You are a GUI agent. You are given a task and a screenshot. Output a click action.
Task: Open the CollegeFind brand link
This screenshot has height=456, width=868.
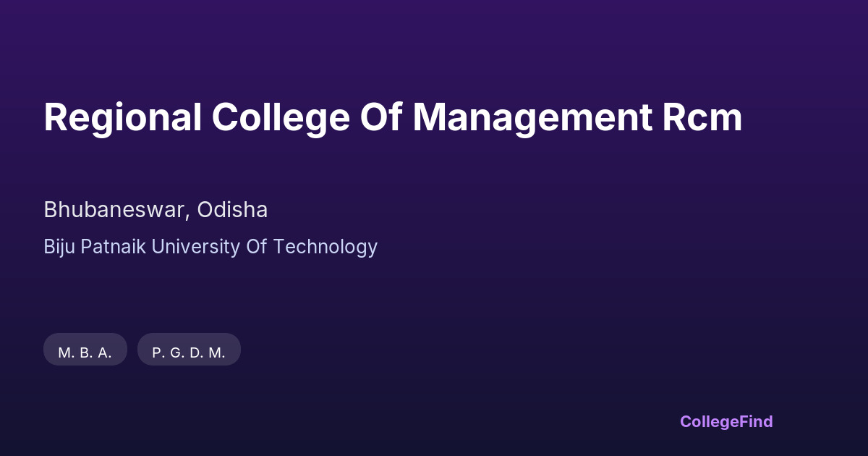(x=726, y=421)
